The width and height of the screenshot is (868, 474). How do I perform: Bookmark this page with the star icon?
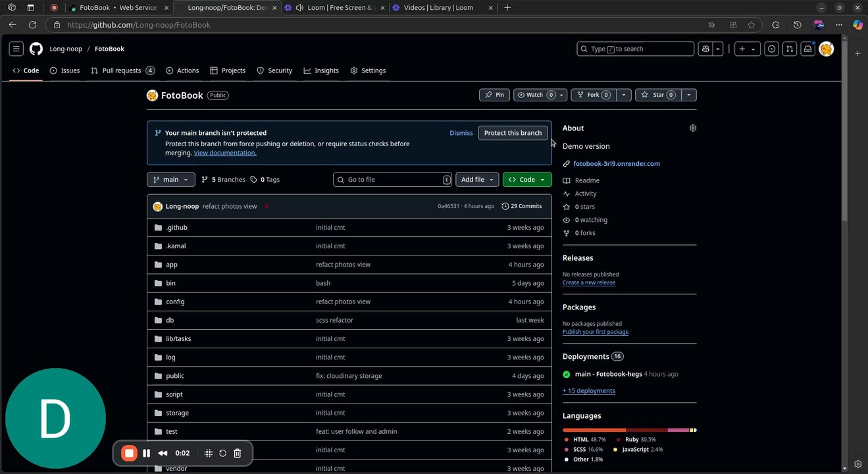[x=752, y=25]
